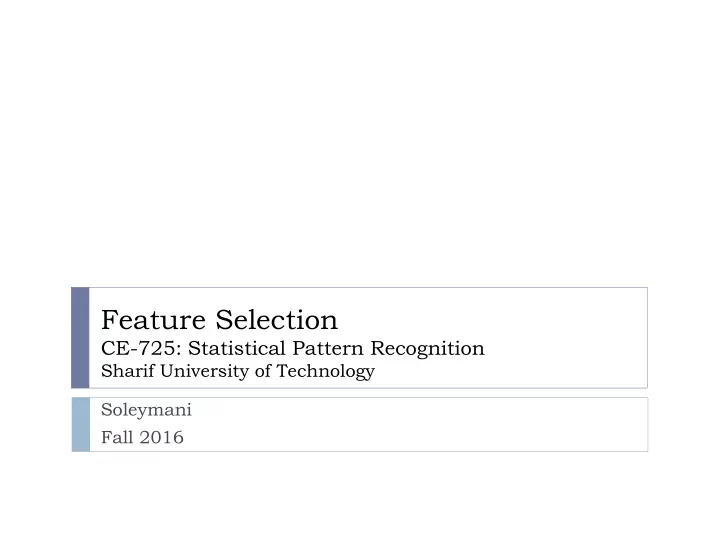The width and height of the screenshot is (720, 540).
Task: Click the word "Sharif" in the university line
Action: point(128,371)
